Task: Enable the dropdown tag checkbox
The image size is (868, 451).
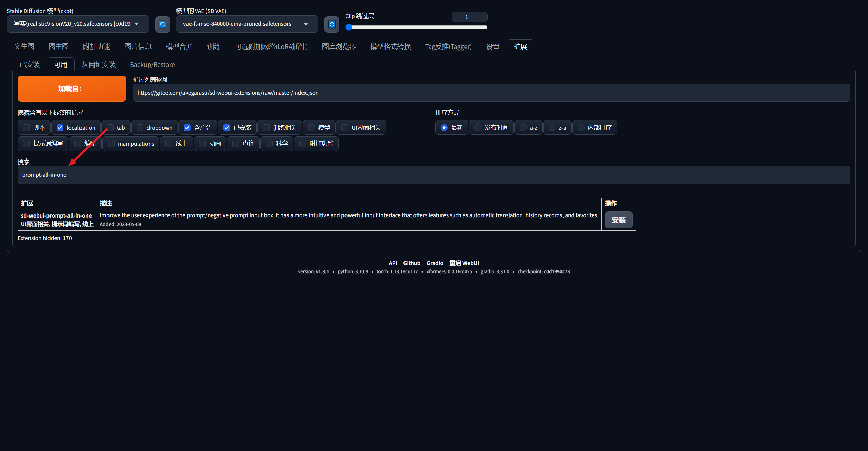Action: point(140,128)
